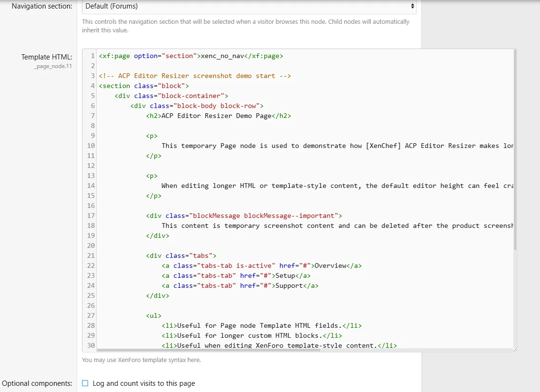Enable Log and count visits checkbox
Viewport: 540px width, 392px height.
click(x=85, y=383)
